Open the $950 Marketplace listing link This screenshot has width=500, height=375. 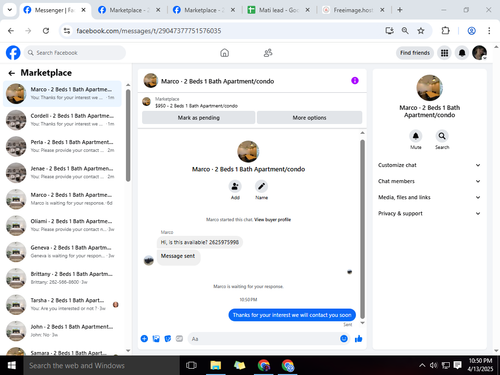[x=196, y=106]
